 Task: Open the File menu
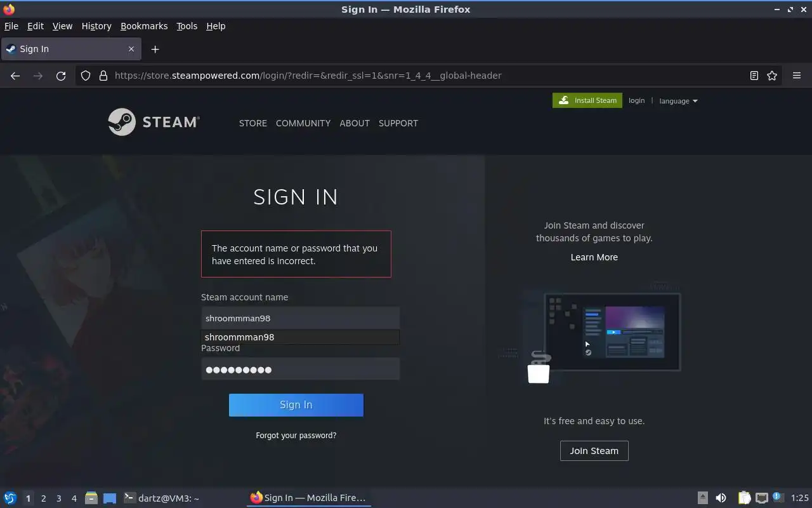[11, 26]
